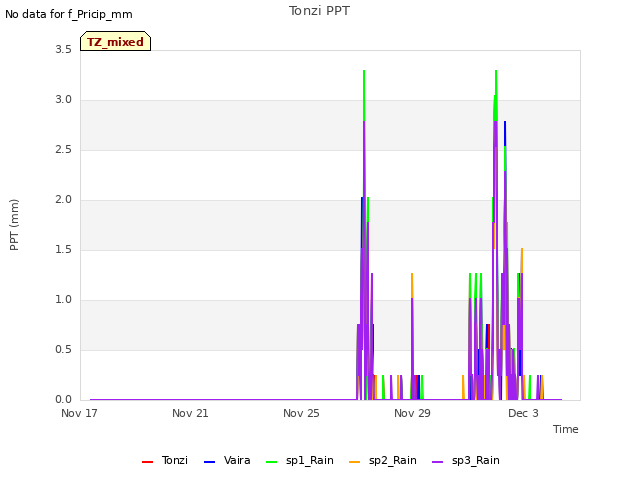The height and width of the screenshot is (480, 640).
Task: Click the Time x-axis label
Action: [x=566, y=429]
